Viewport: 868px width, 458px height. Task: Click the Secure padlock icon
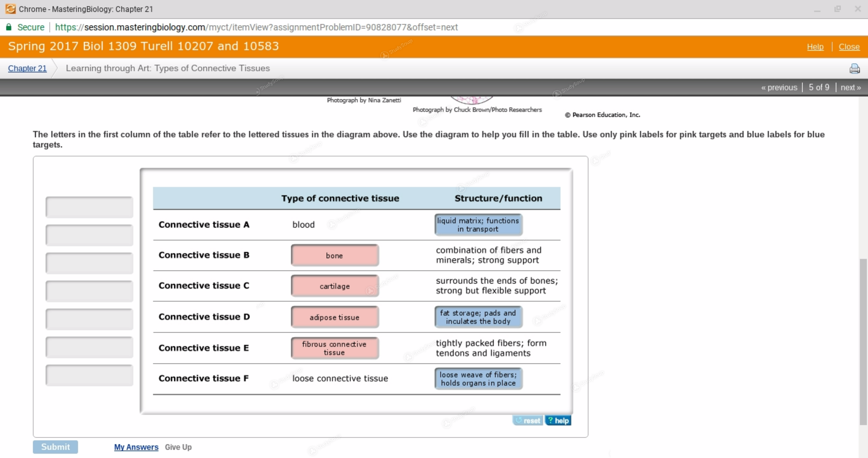(9, 27)
